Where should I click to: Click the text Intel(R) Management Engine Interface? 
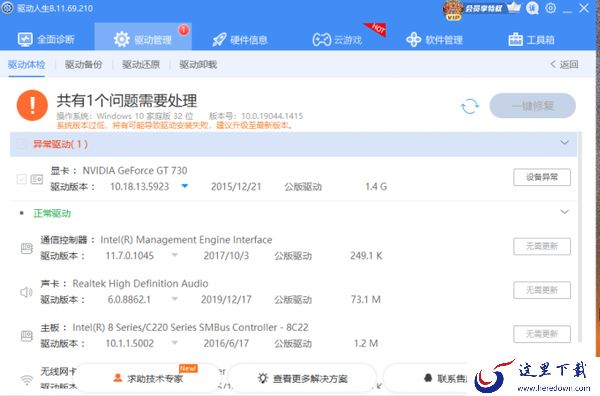click(x=186, y=240)
